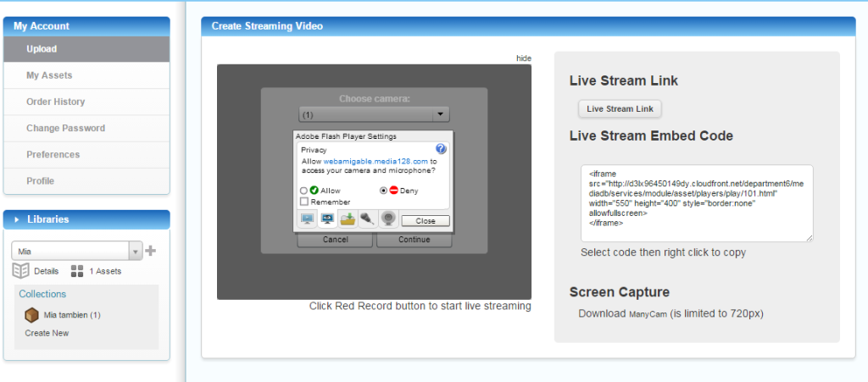Select the Allow radio button
The height and width of the screenshot is (382, 868).
click(303, 191)
